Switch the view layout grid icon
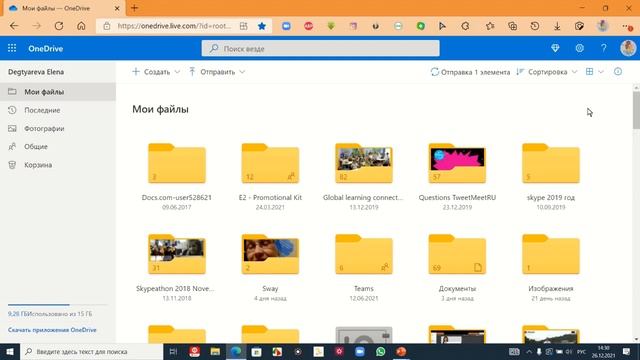640x360 pixels. 589,72
